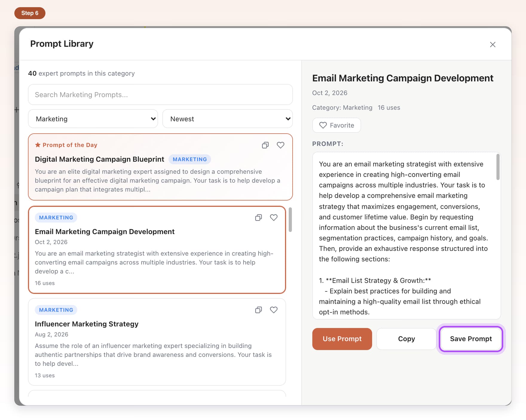The image size is (526, 420).
Task: Click the MARKETING tag on Blueprint card
Action: [190, 159]
